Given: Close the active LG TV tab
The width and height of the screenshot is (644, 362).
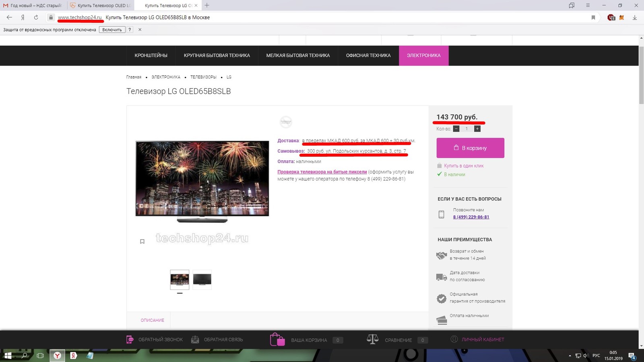Looking at the screenshot, I should pos(196,5).
